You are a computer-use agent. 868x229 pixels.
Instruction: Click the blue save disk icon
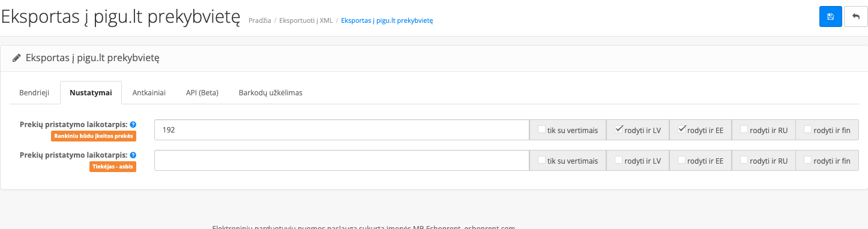point(830,17)
